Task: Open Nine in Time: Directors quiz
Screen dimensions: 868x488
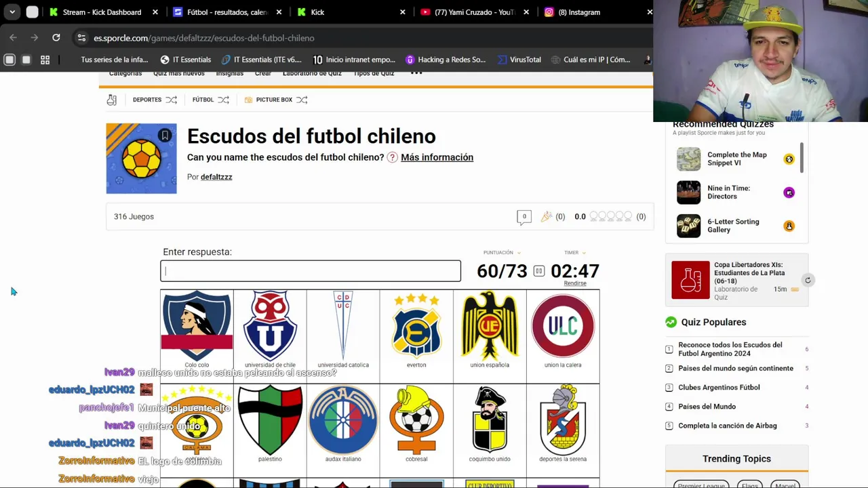Action: tap(736, 192)
